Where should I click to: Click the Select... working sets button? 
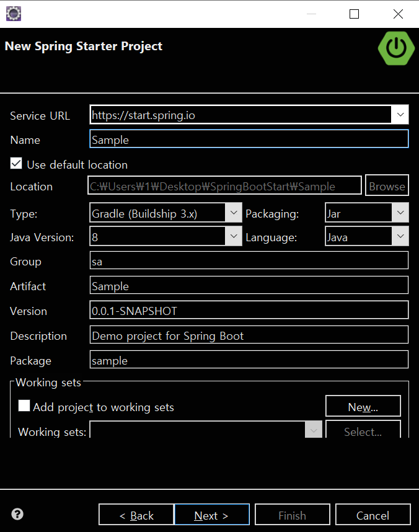363,430
